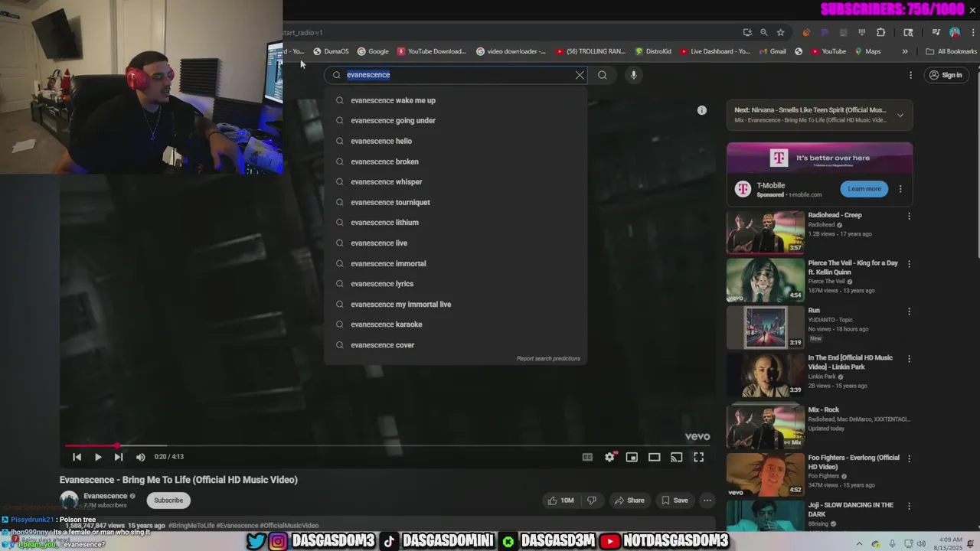Bookmark this page with star icon
980x551 pixels.
(780, 32)
